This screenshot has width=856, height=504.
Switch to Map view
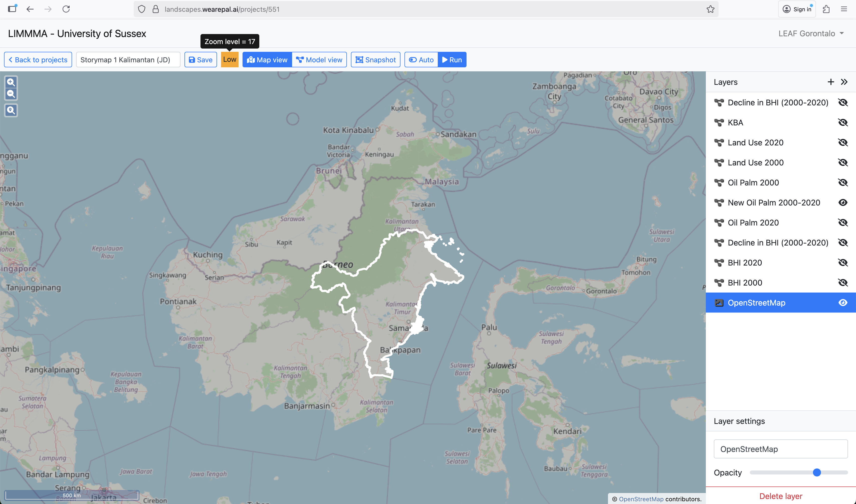[x=267, y=60]
